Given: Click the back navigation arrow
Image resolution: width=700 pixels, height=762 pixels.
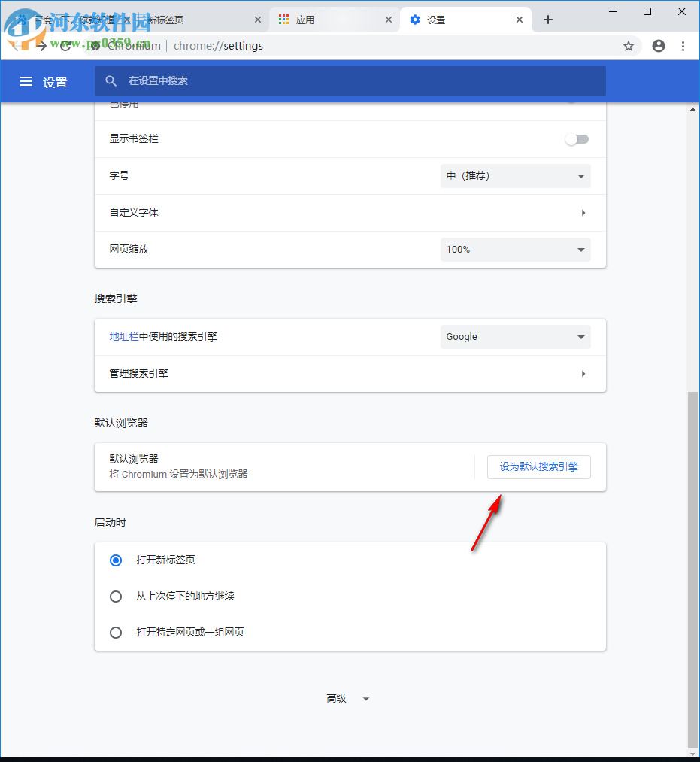Looking at the screenshot, I should click(17, 46).
